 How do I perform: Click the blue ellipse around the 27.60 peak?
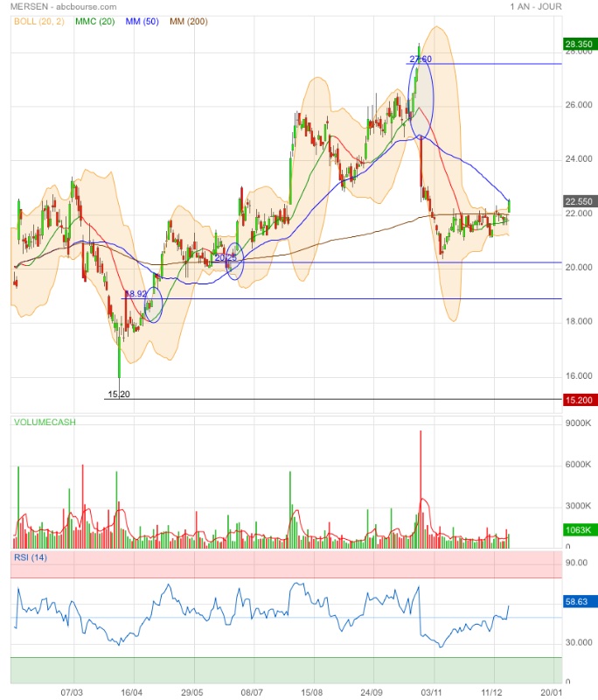pyautogui.click(x=421, y=98)
